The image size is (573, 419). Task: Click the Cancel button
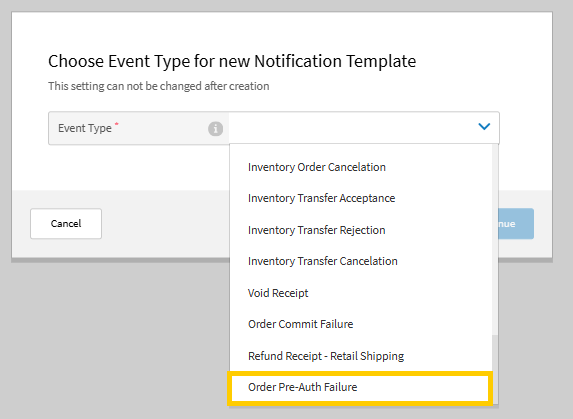pos(66,224)
